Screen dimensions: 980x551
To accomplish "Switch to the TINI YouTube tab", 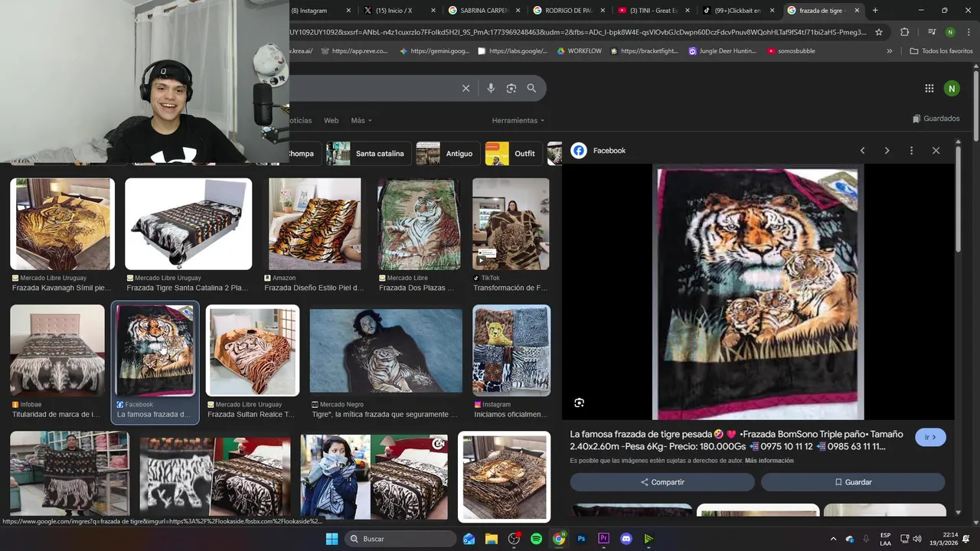I will (x=652, y=11).
